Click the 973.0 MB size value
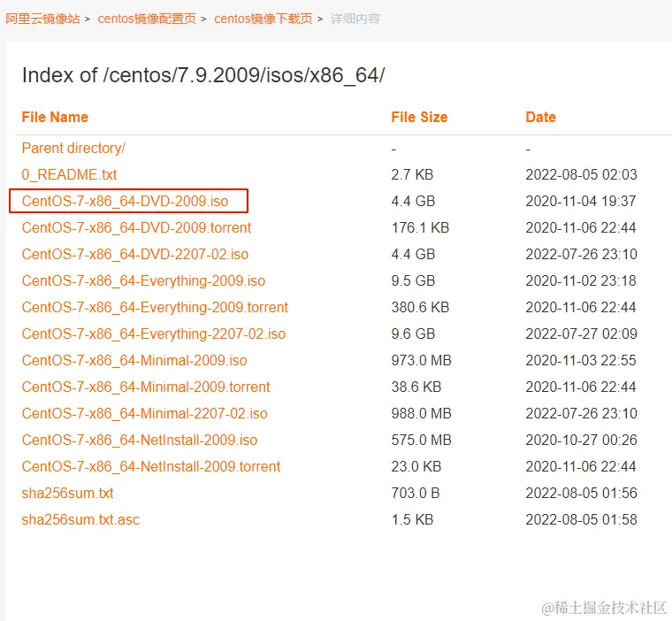 point(421,360)
